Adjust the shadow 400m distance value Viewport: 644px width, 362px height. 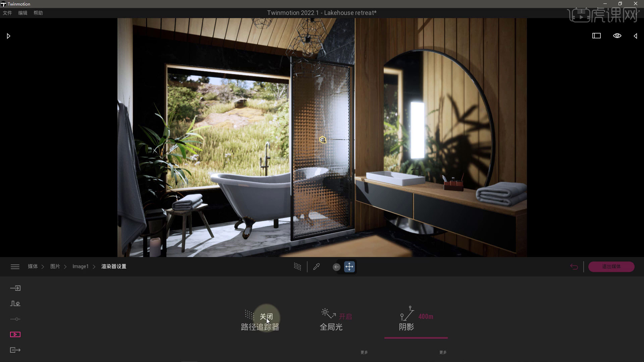click(x=426, y=316)
